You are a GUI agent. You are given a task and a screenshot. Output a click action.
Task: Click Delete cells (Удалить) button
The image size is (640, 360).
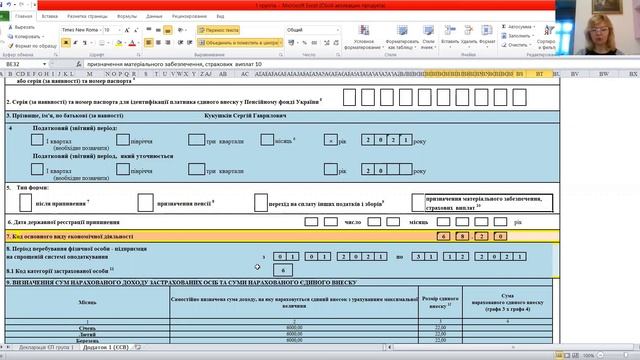(469, 36)
